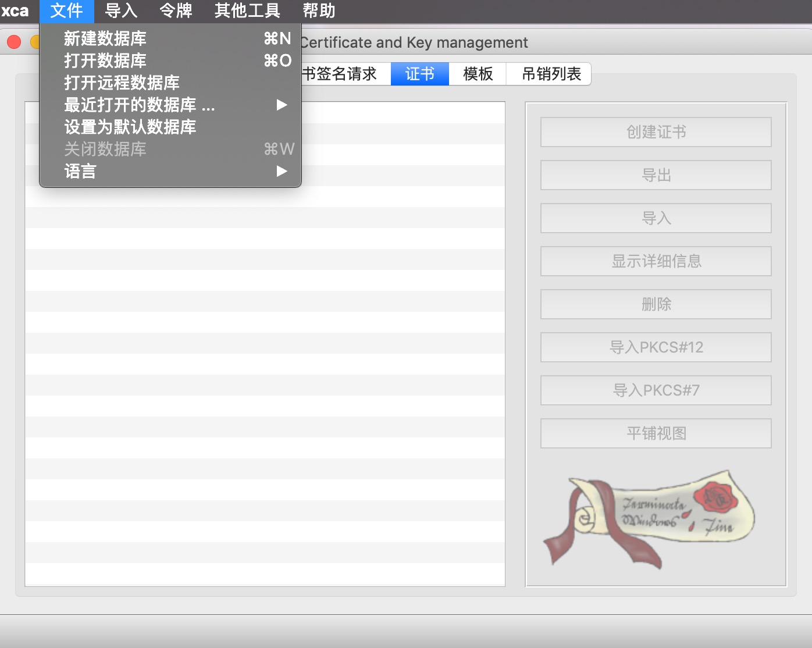Image resolution: width=812 pixels, height=648 pixels.
Task: Open the 帮助 menu
Action: point(316,10)
